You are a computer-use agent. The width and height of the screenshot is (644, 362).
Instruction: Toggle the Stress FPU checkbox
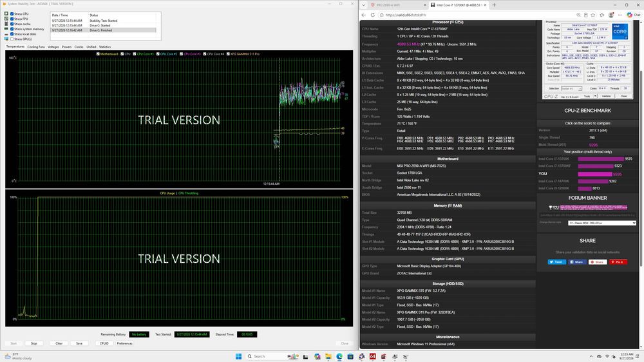tap(12, 19)
